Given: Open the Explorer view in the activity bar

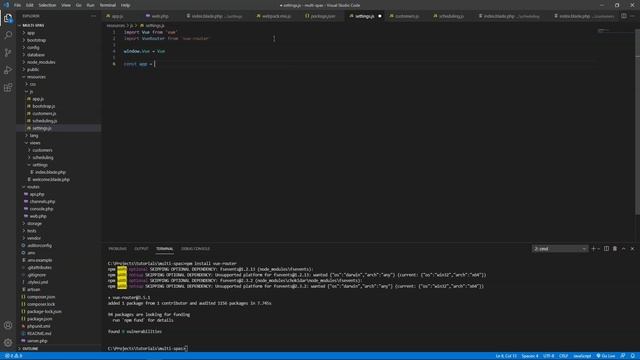Looking at the screenshot, I should tap(8, 18).
